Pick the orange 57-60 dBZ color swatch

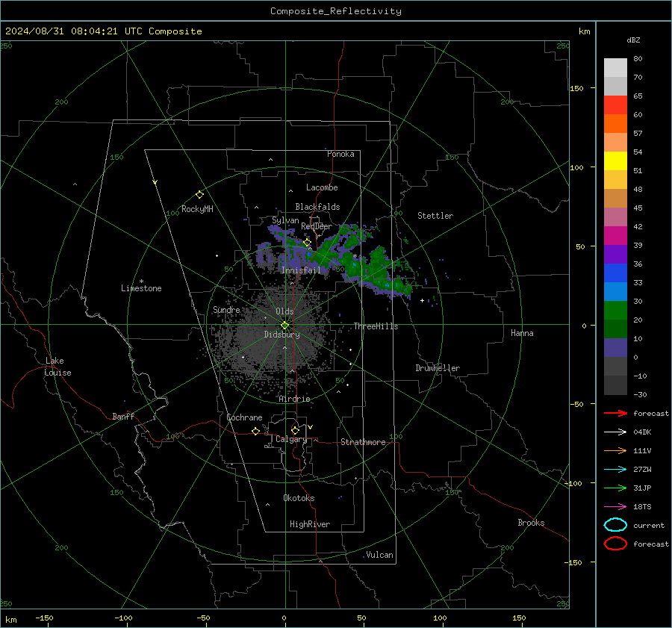pos(615,124)
